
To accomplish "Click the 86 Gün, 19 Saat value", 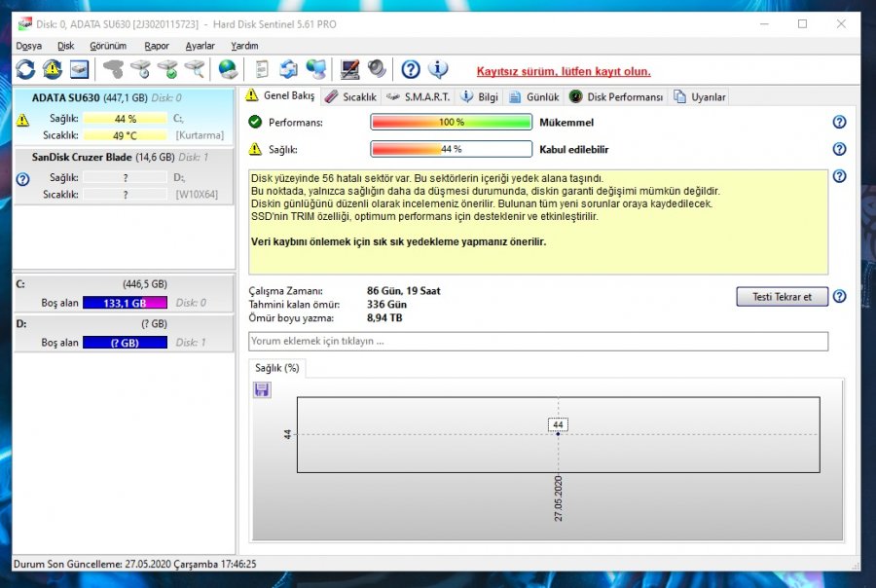I will click(403, 291).
